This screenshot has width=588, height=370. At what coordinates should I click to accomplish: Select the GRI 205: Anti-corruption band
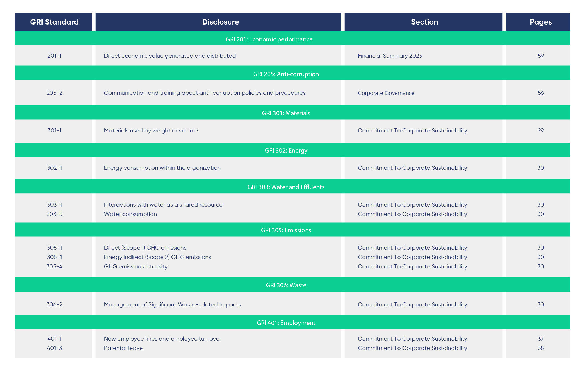coord(292,73)
